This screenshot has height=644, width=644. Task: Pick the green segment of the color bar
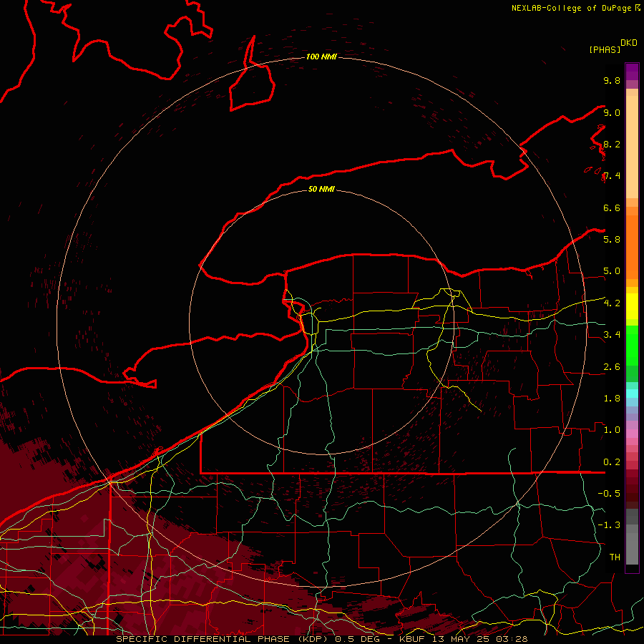click(632, 345)
